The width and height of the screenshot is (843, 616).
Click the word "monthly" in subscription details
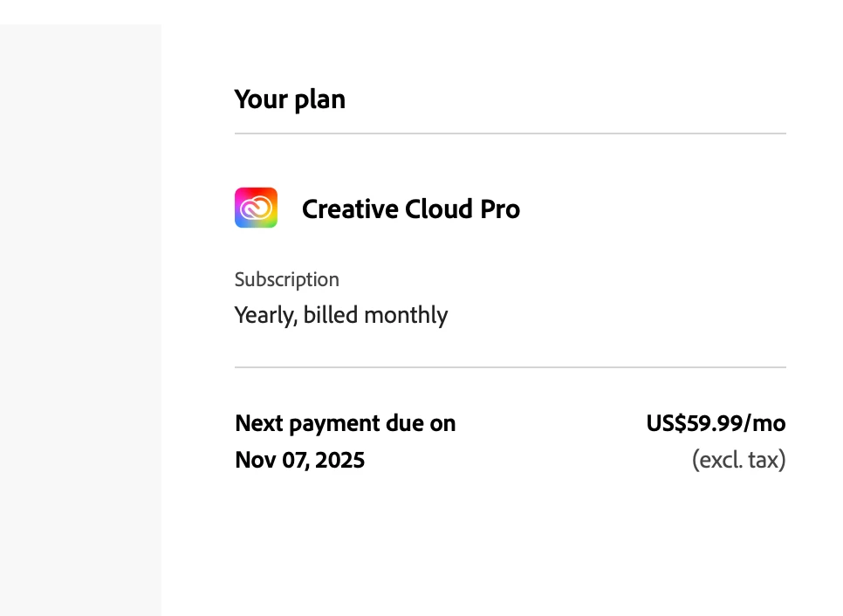[x=405, y=315]
